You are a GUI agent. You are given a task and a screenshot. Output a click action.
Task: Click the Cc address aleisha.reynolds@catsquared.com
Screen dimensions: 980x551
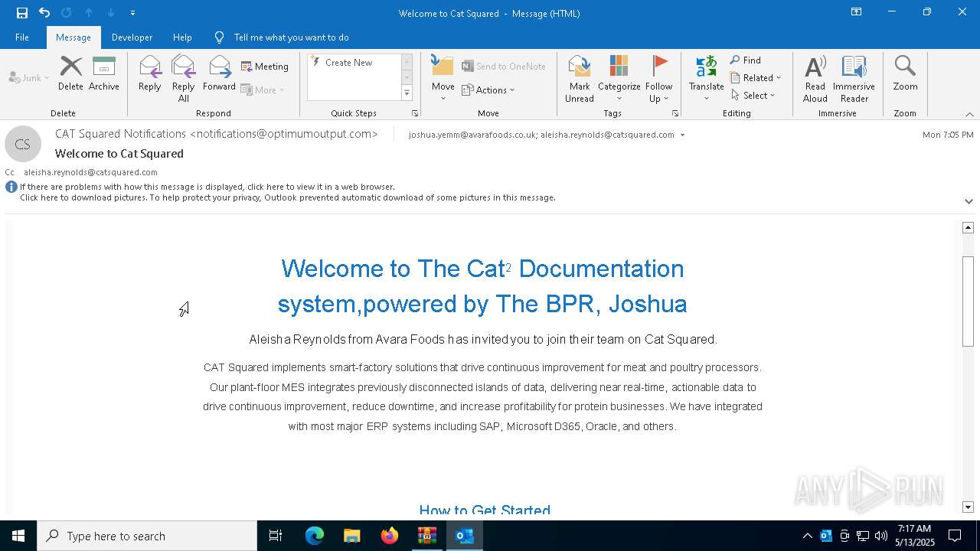pos(90,172)
